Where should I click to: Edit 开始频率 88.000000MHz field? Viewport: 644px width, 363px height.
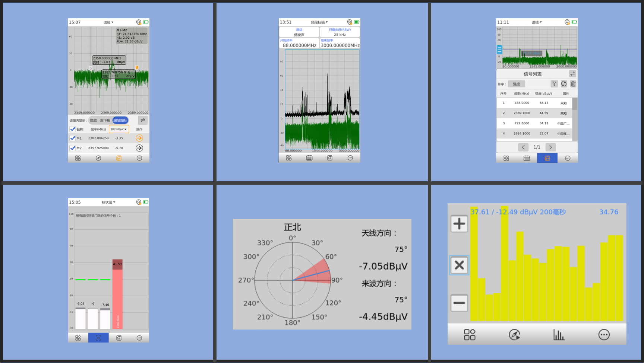299,43
